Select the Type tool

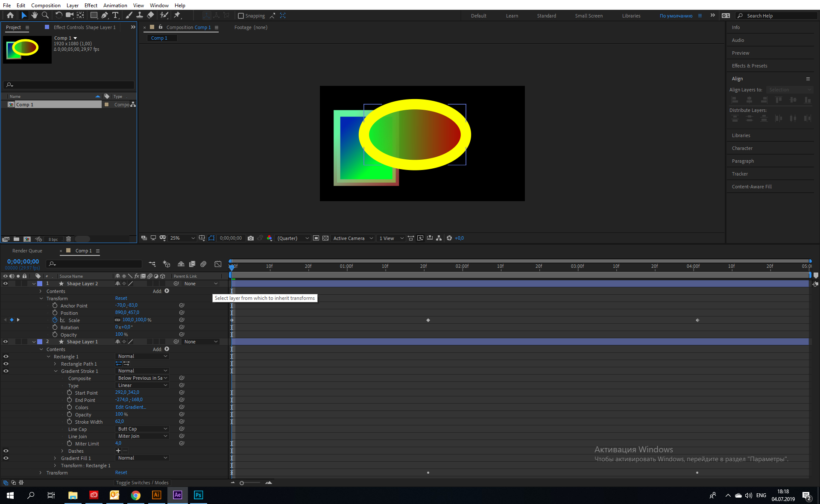pyautogui.click(x=115, y=15)
